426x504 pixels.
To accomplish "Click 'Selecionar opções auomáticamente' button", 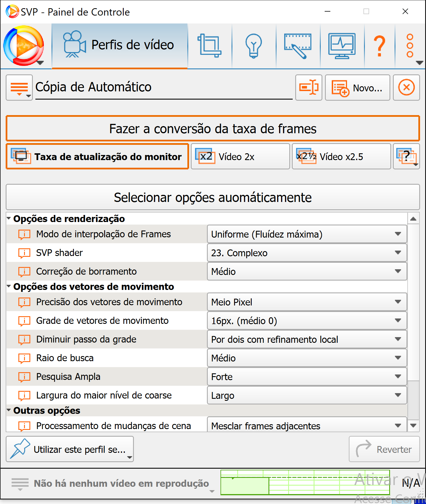I will tap(213, 197).
